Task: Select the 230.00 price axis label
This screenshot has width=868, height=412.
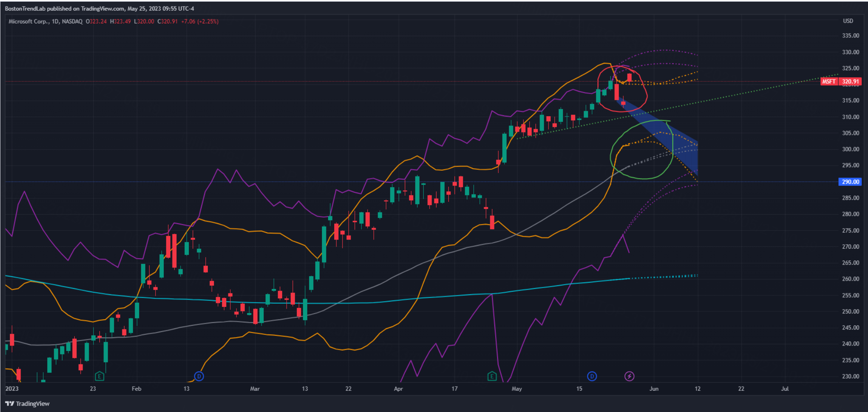Action: click(850, 376)
